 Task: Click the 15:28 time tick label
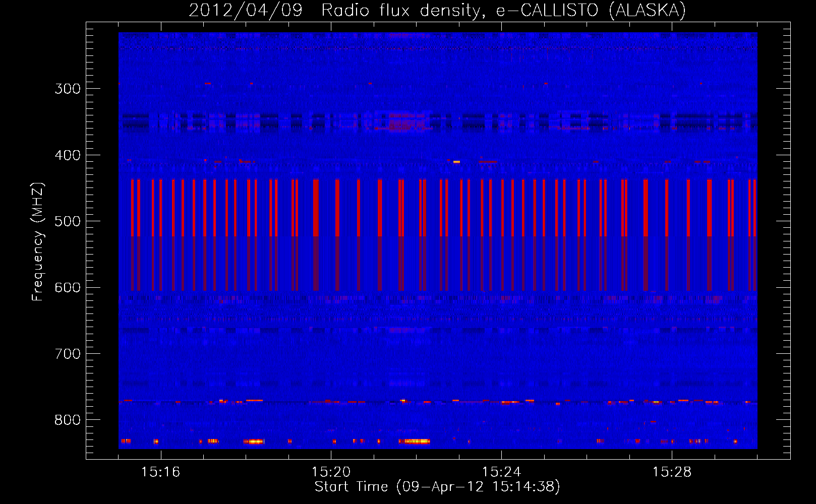pos(672,472)
